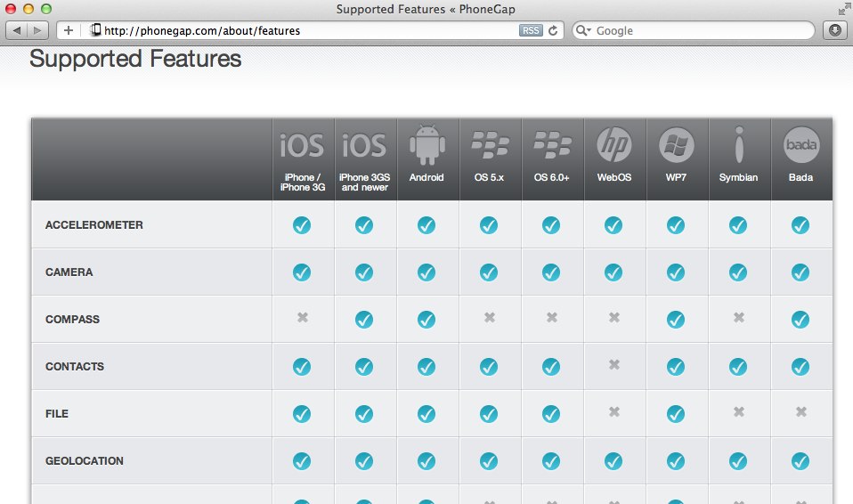This screenshot has height=504, width=853.
Task: Click the Contacts X mark for WebOS
Action: click(614, 365)
